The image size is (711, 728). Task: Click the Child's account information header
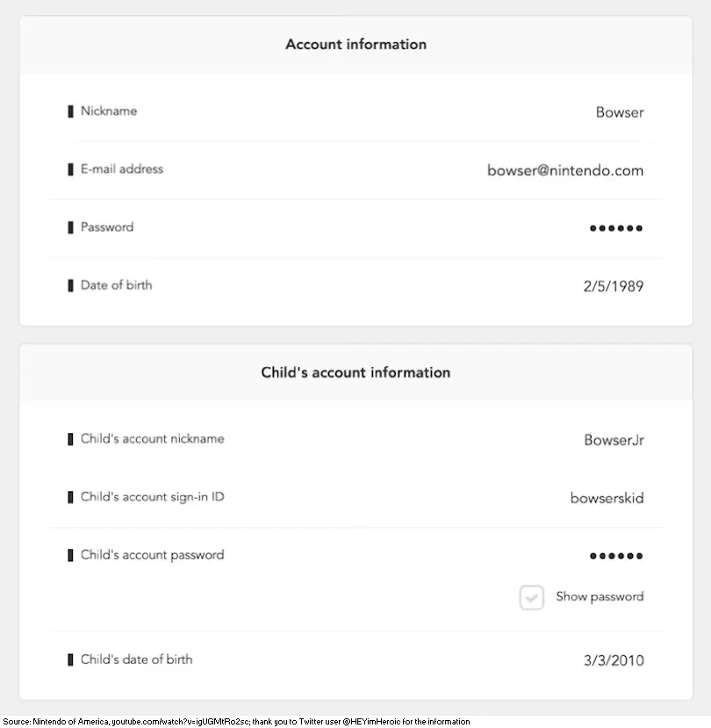[x=355, y=372]
